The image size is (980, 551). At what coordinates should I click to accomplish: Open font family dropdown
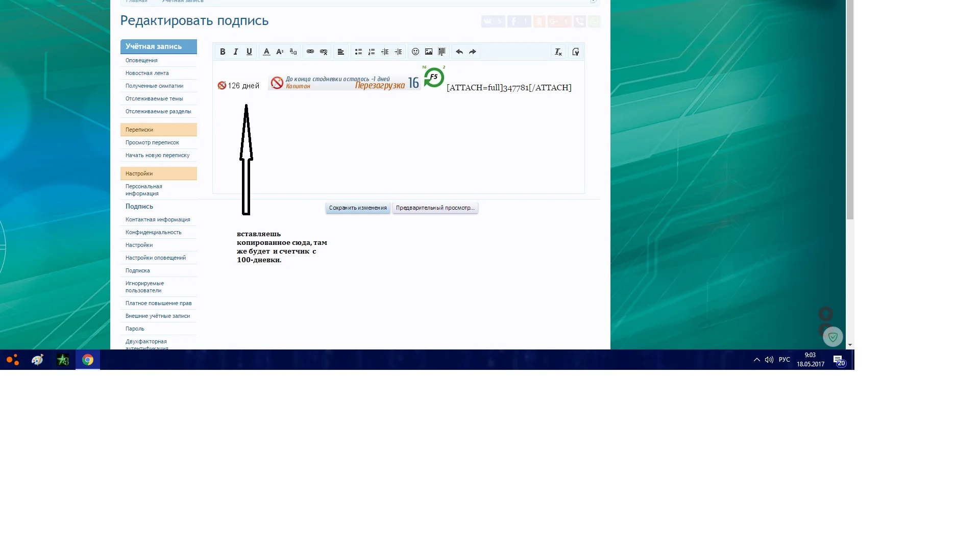(293, 52)
